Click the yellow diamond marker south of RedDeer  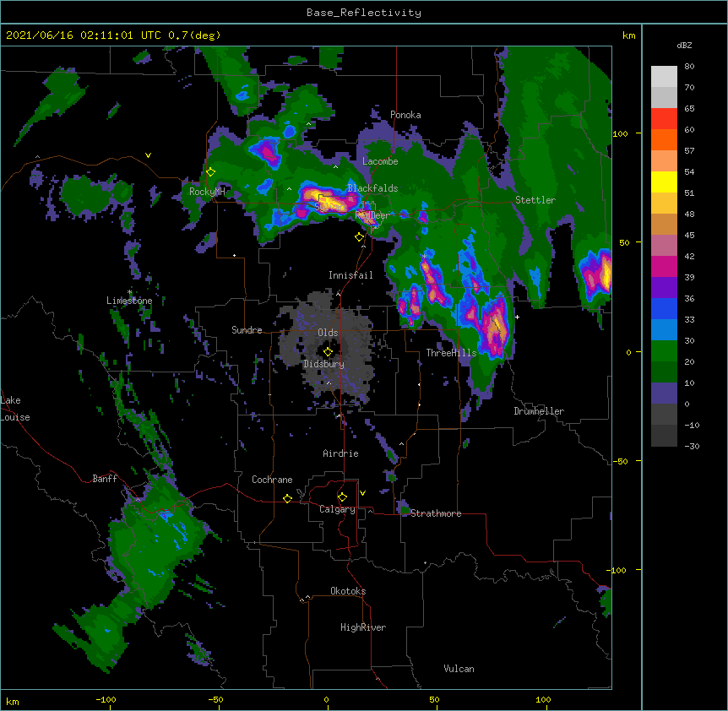(360, 237)
